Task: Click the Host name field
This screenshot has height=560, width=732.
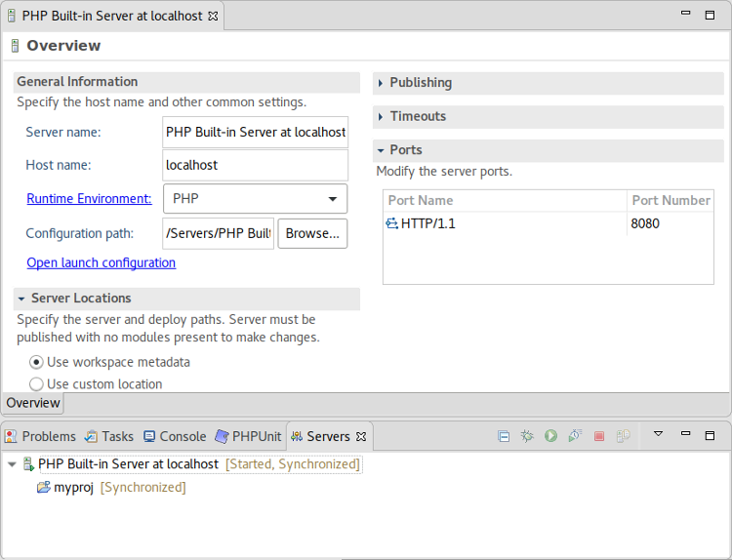Action: coord(256,165)
